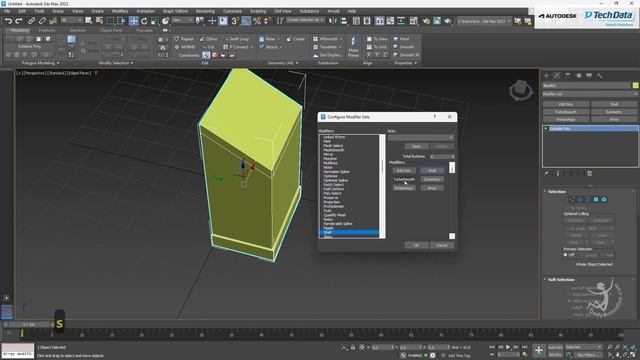Redo the last undone action
Image resolution: width=640 pixels, height=360 pixels.
(x=19, y=21)
